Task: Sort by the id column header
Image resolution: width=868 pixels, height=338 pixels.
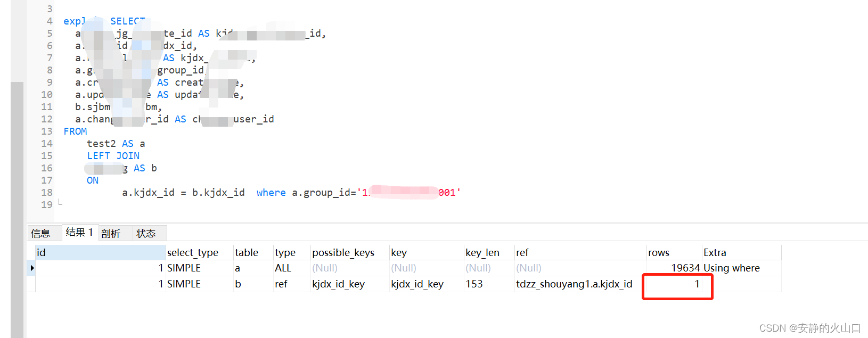Action: pos(41,252)
